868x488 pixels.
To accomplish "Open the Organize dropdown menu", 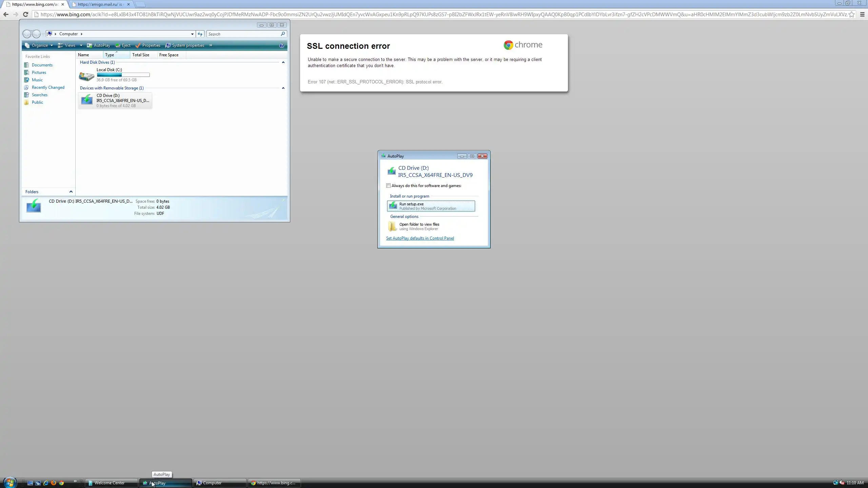I will pyautogui.click(x=40, y=45).
